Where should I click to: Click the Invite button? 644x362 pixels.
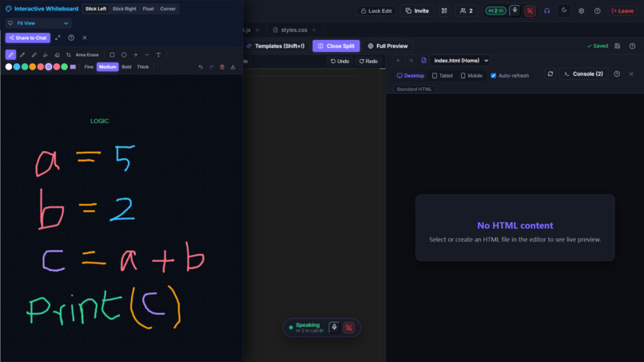pos(417,10)
